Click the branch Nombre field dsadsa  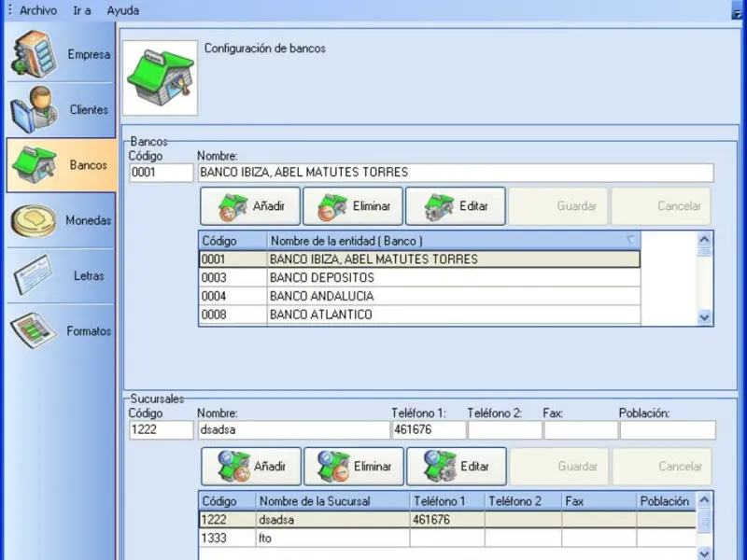(x=293, y=429)
